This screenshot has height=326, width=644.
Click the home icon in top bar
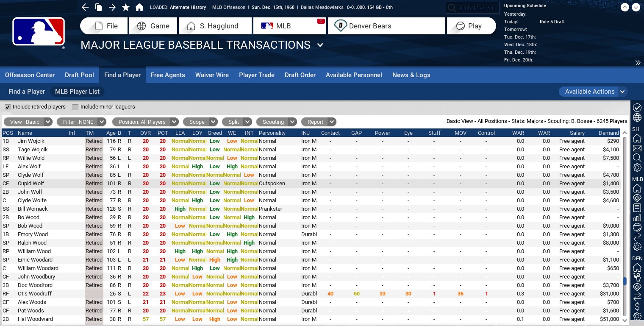point(139,7)
